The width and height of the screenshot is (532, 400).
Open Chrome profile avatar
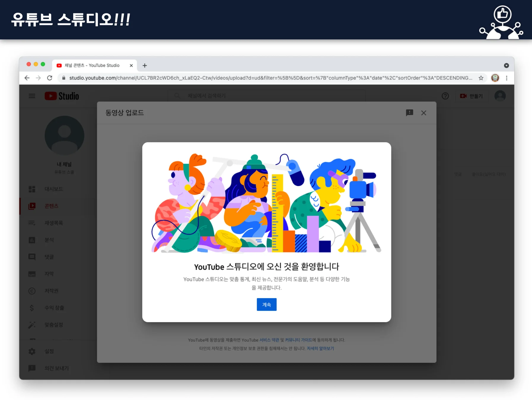coord(495,78)
